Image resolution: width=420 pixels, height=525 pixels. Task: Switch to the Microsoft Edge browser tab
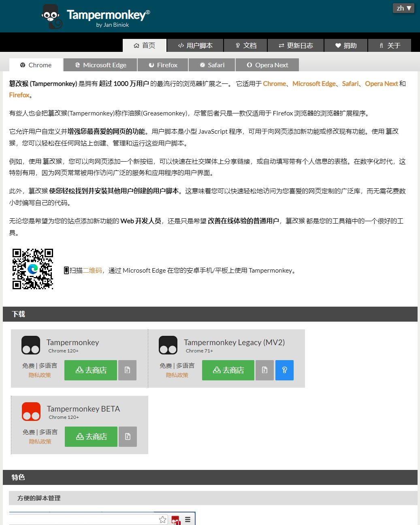100,65
